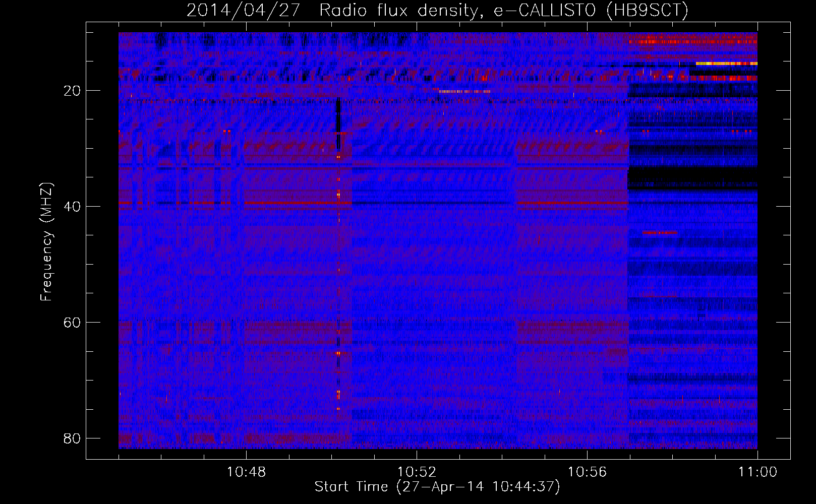
Task: Click the '80' frequency tick label
Action: coord(72,438)
